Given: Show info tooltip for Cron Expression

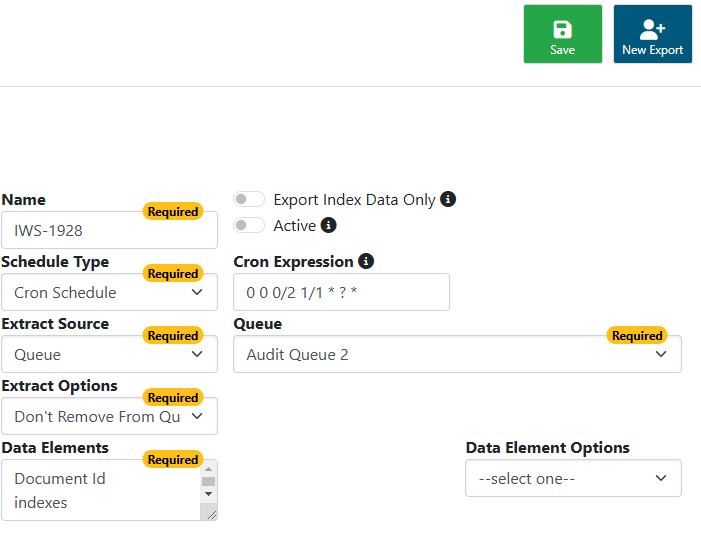Looking at the screenshot, I should (366, 261).
